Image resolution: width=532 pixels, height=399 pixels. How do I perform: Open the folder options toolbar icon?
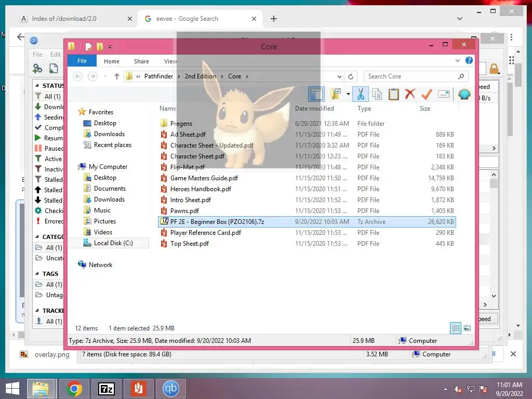pos(336,94)
